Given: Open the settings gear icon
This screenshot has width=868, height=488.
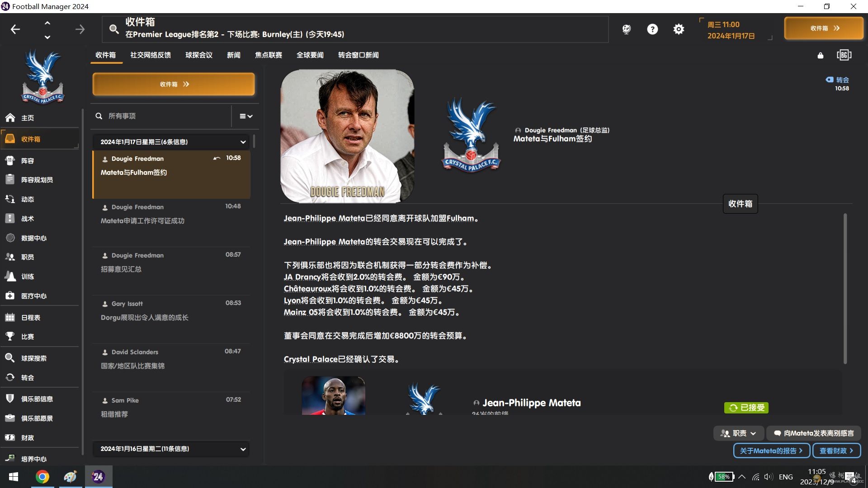Looking at the screenshot, I should tap(679, 29).
